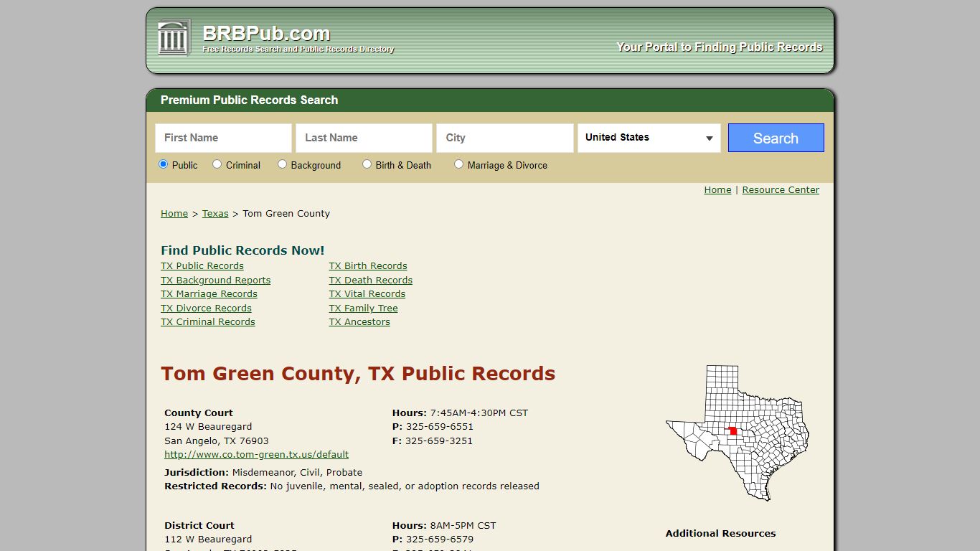Click the BRBPub courthouse logo icon
The width and height of the screenshot is (980, 551).
click(174, 38)
